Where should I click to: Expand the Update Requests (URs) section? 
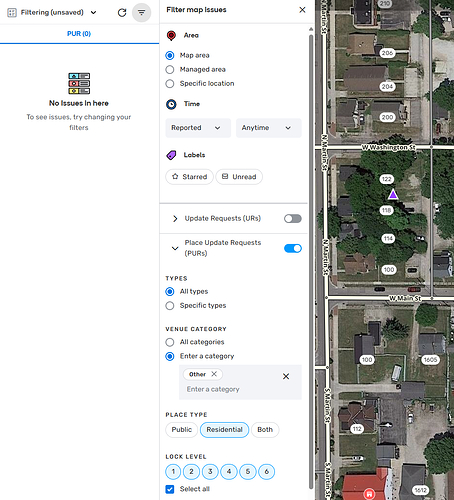(x=175, y=219)
